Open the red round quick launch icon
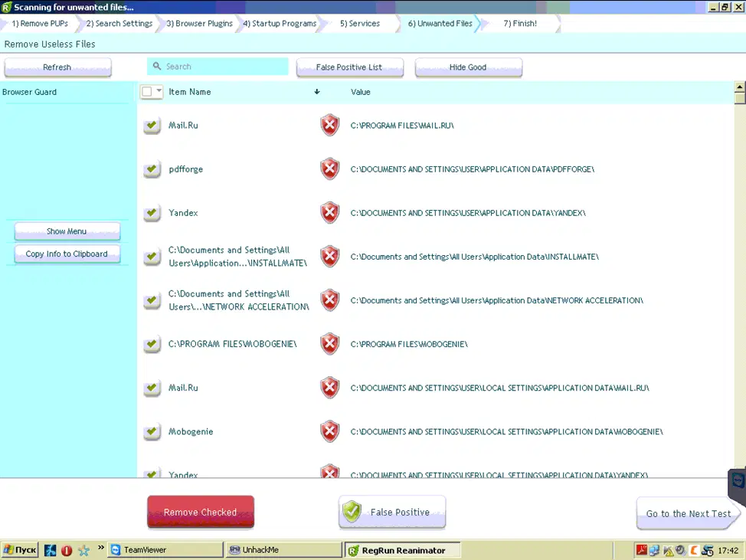Screen dimensions: 746x560 pos(67,551)
